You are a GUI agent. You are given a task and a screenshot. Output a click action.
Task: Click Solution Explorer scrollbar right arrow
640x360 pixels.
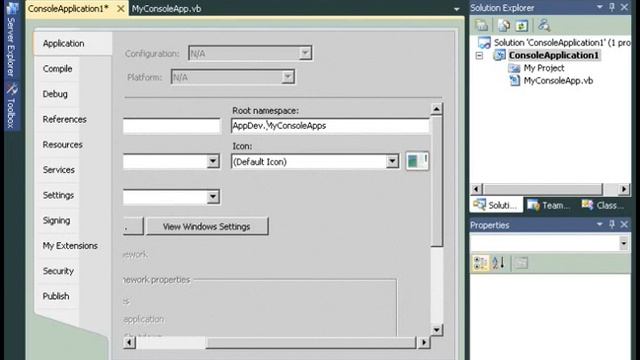click(x=624, y=189)
